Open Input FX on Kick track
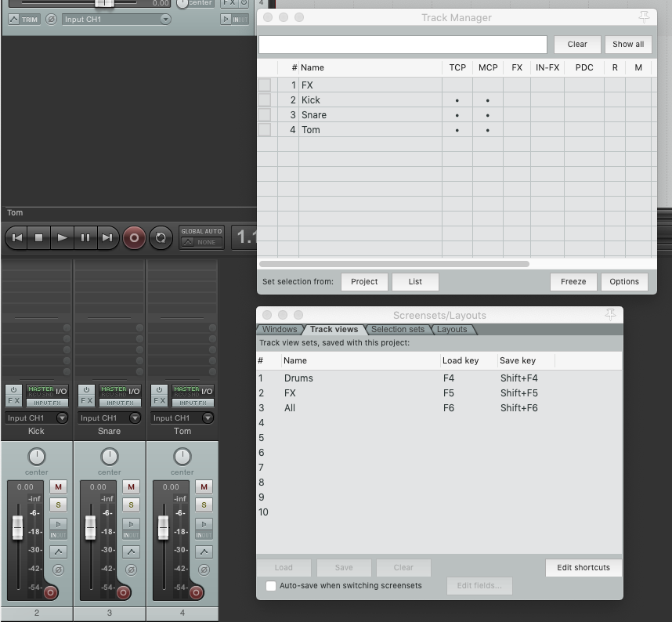This screenshot has width=672, height=622. [47, 403]
